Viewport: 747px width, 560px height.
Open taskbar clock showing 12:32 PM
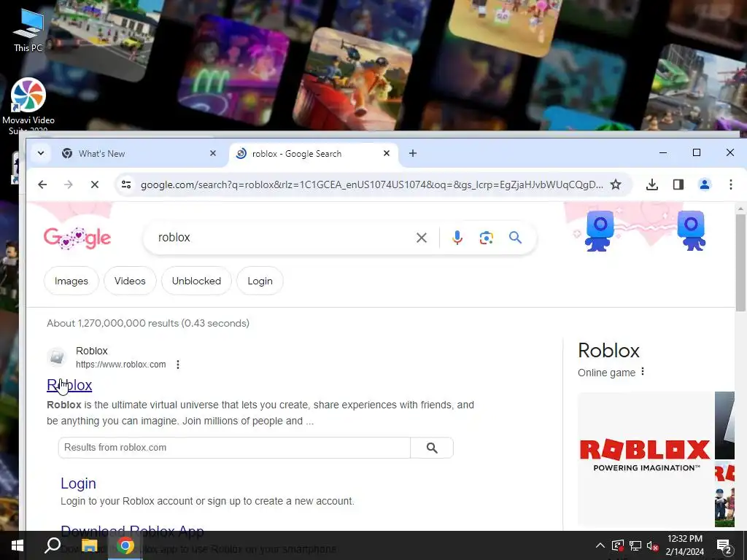(684, 545)
